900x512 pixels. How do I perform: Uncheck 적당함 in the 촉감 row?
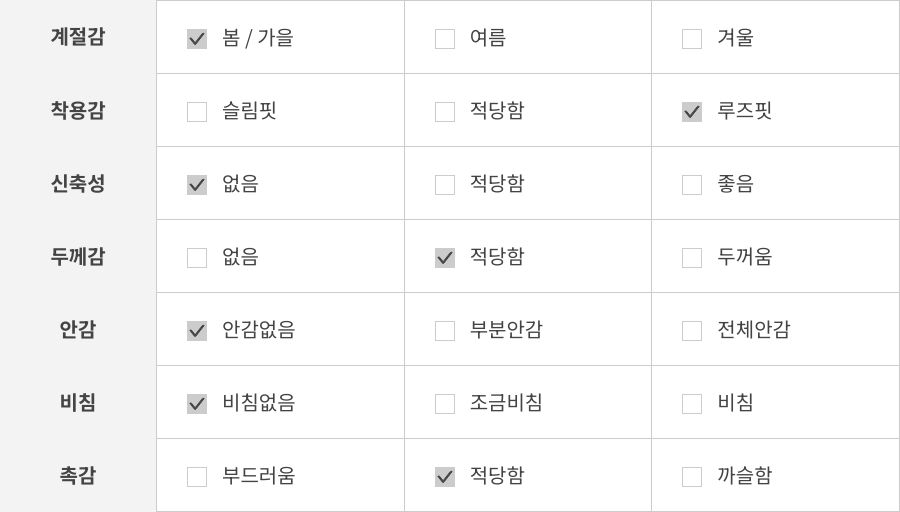(x=445, y=477)
